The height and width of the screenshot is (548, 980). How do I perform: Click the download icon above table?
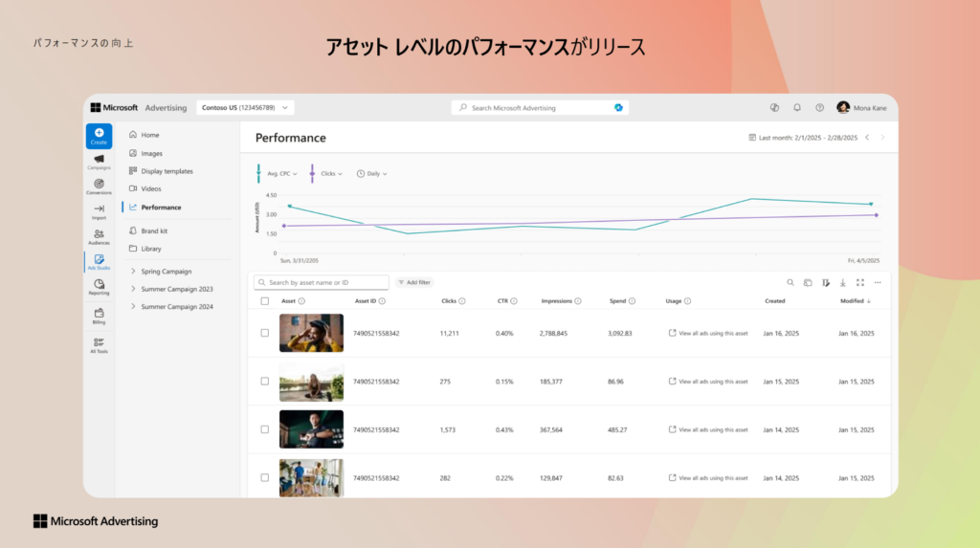842,282
